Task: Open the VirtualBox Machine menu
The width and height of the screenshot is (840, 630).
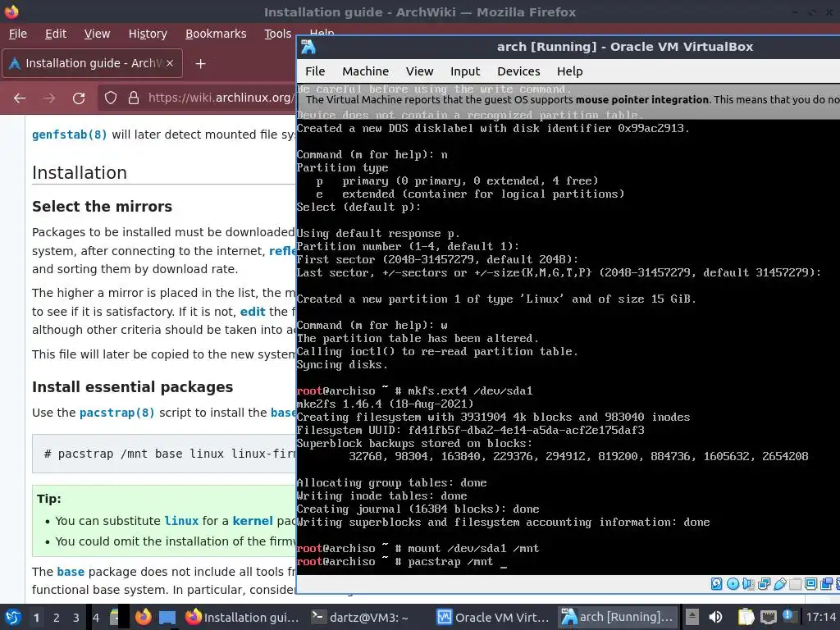Action: coord(365,71)
